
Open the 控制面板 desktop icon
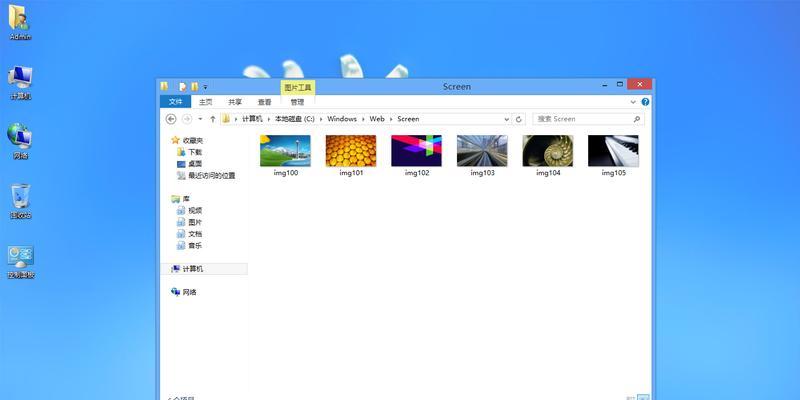click(21, 262)
